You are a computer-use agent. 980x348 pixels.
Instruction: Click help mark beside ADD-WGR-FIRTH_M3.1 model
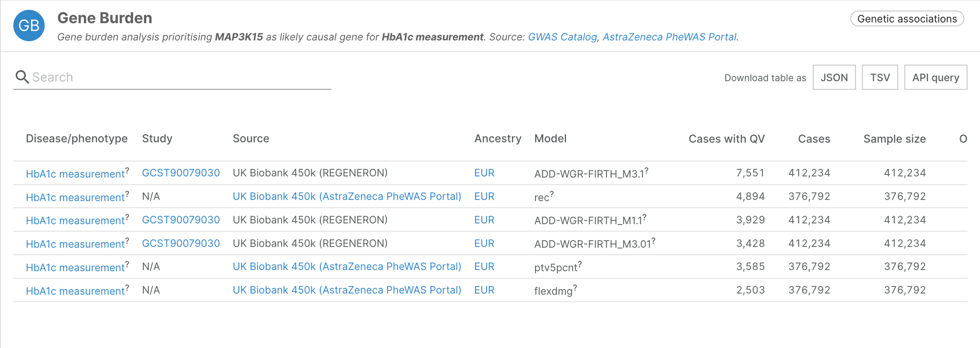(646, 170)
